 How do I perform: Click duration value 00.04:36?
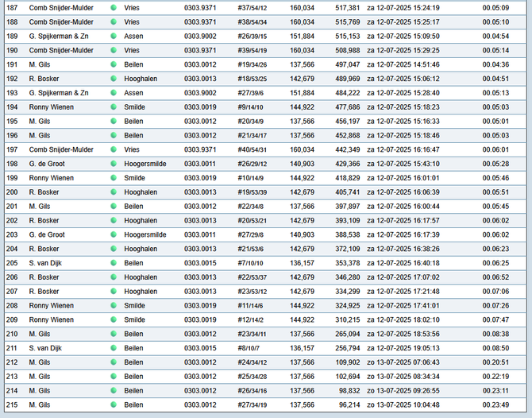pyautogui.click(x=495, y=64)
